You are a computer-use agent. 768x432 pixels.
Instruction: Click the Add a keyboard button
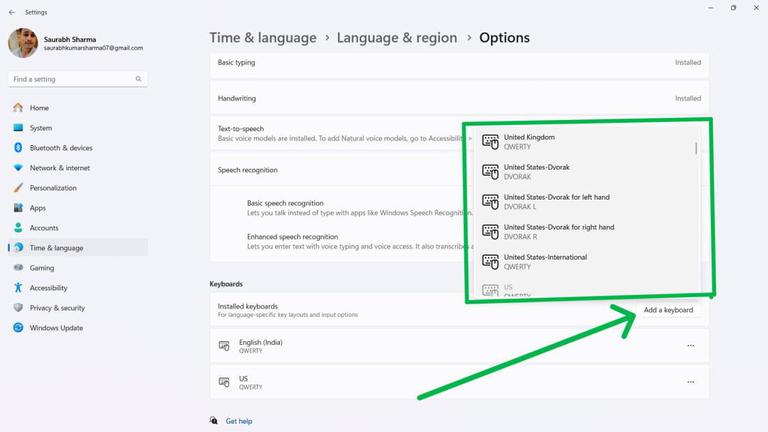pos(668,310)
